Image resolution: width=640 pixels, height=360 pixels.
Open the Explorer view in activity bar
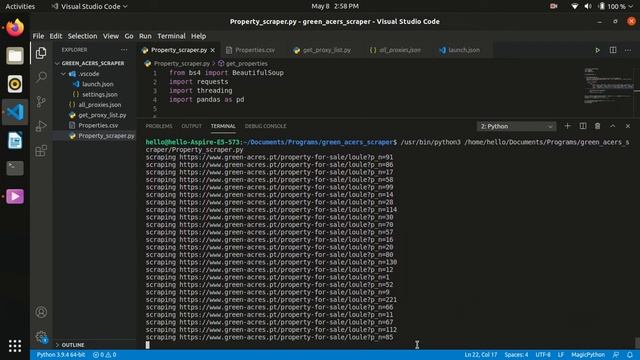coord(41,53)
